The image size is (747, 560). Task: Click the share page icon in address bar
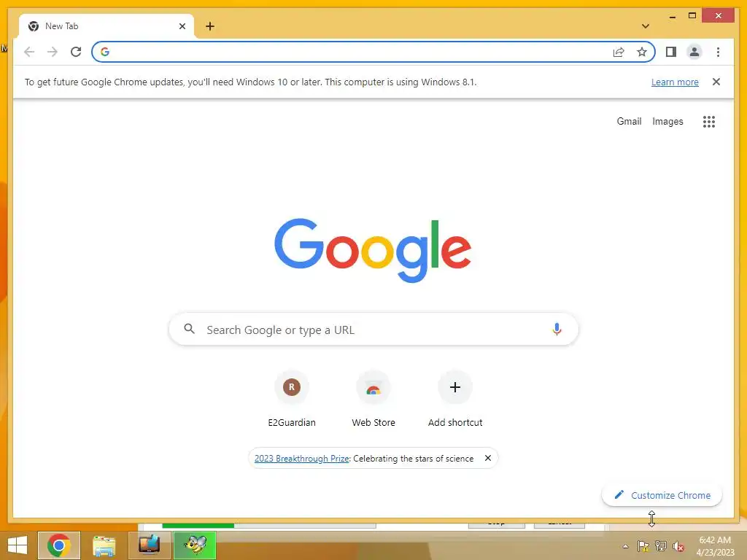619,52
